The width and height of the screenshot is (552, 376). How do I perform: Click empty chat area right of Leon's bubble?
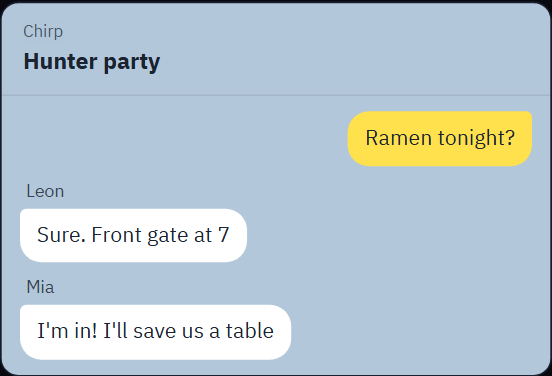(394, 235)
